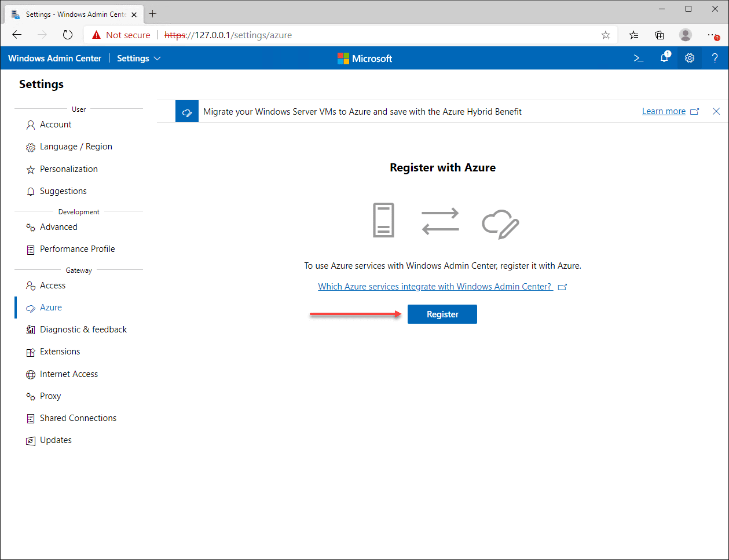729x560 pixels.
Task: Click the Azure cloud icon in sidebar
Action: (31, 309)
